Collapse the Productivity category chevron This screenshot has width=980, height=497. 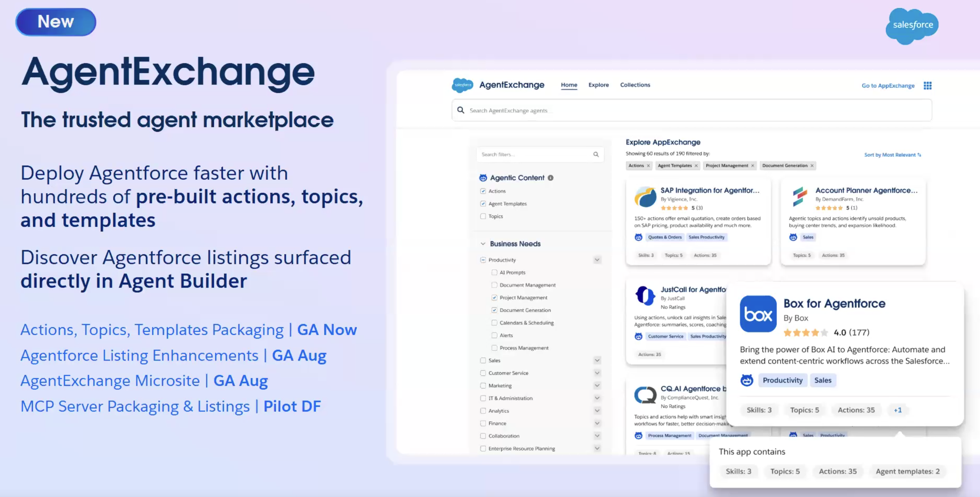(x=597, y=260)
